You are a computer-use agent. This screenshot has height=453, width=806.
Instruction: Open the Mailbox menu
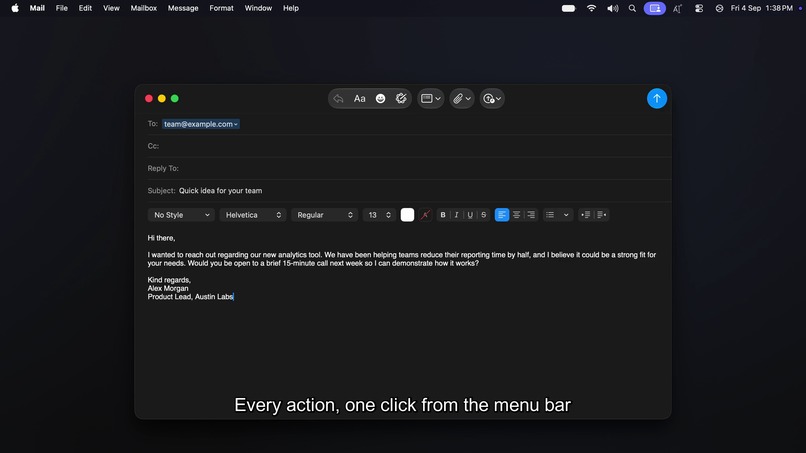(x=143, y=8)
